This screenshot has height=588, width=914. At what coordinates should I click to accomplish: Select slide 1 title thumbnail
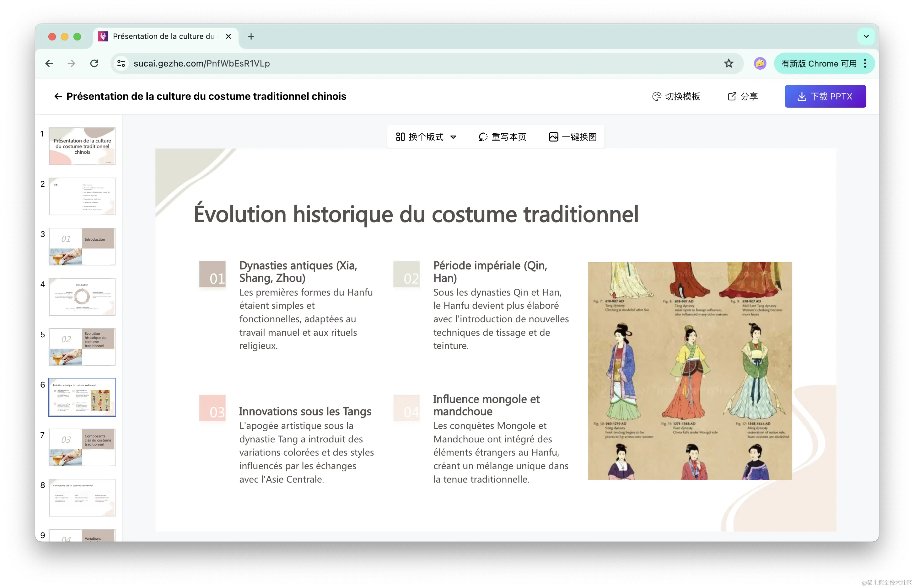(82, 146)
